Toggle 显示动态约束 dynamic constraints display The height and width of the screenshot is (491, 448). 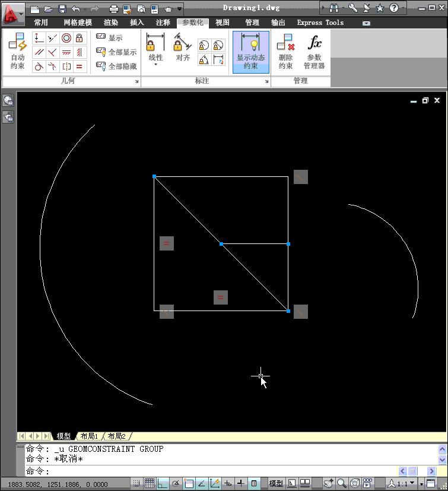click(251, 52)
